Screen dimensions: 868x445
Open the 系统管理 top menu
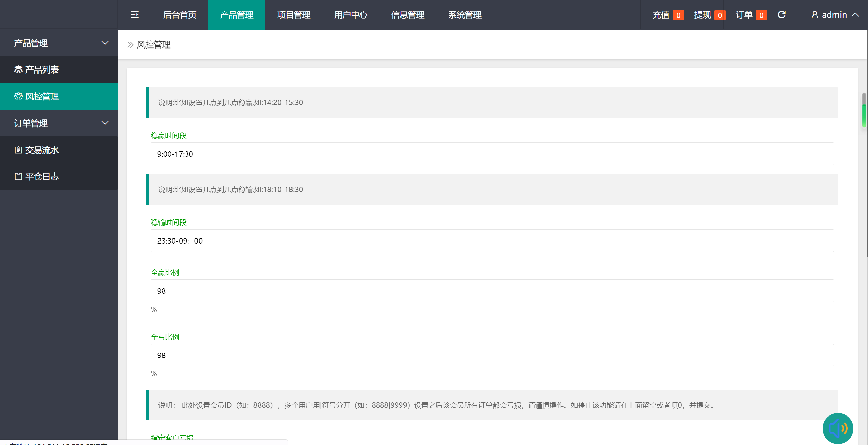pos(465,15)
